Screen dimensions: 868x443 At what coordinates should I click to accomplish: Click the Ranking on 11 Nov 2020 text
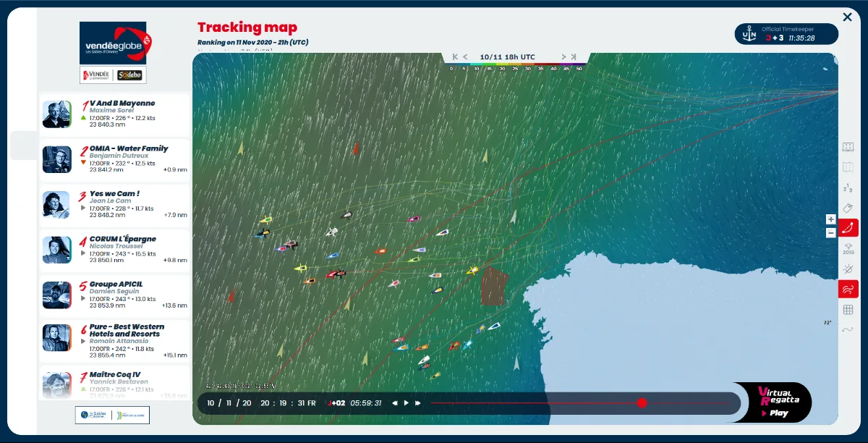tap(253, 43)
